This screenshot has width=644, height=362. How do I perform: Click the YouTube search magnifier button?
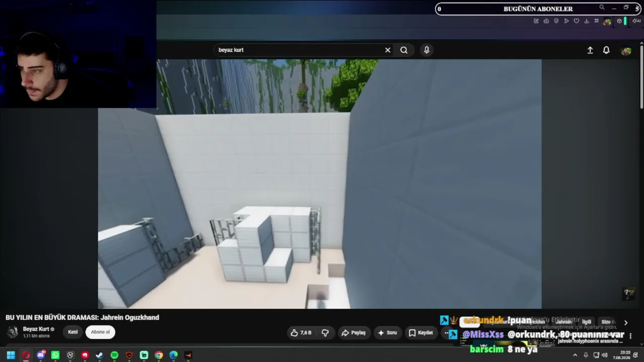coord(404,50)
